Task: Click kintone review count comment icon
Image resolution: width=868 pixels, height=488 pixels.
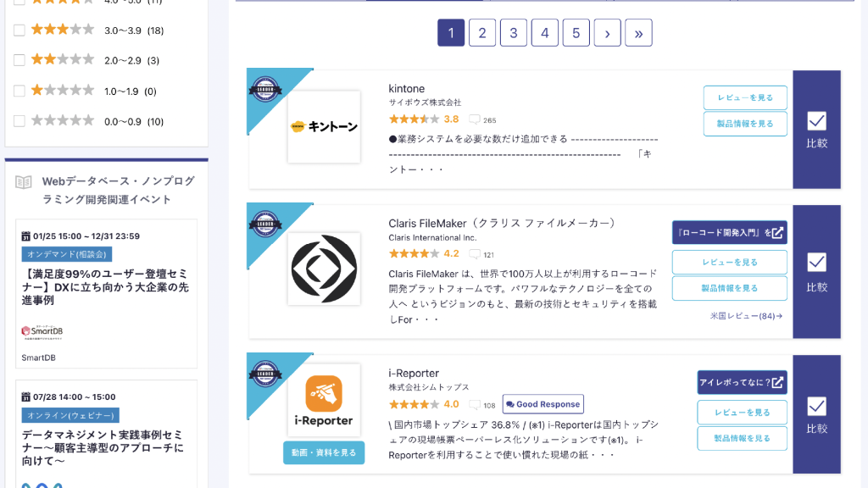Action: pos(475,119)
